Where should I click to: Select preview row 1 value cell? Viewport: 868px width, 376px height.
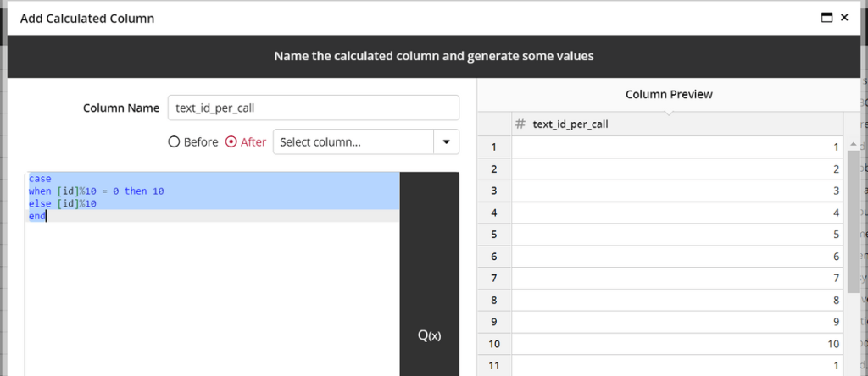coord(677,147)
